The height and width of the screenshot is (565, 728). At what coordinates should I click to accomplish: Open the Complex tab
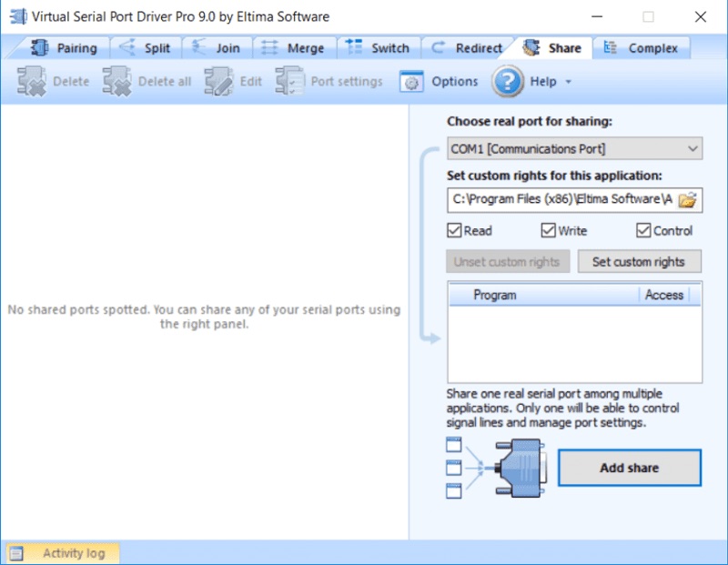coord(642,48)
